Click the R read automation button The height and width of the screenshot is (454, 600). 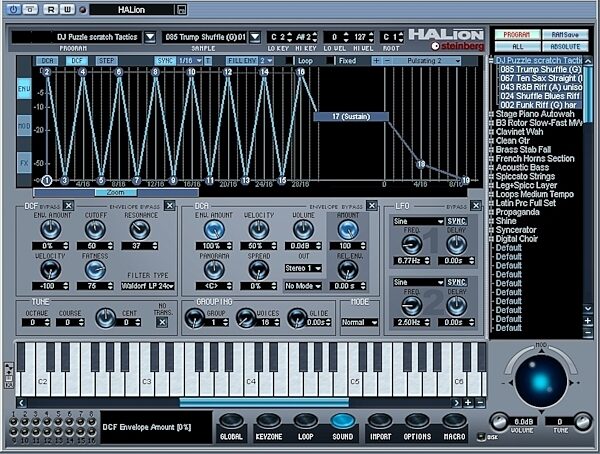50,10
